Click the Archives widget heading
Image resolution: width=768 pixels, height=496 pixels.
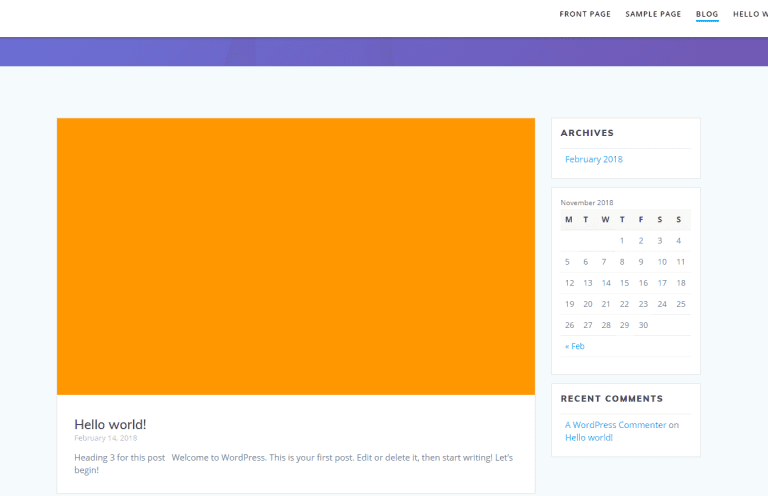click(587, 133)
